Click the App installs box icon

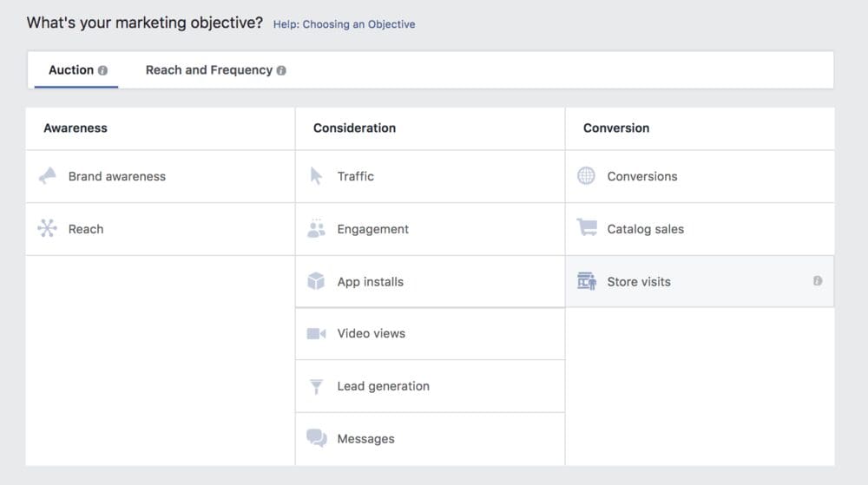[316, 281]
